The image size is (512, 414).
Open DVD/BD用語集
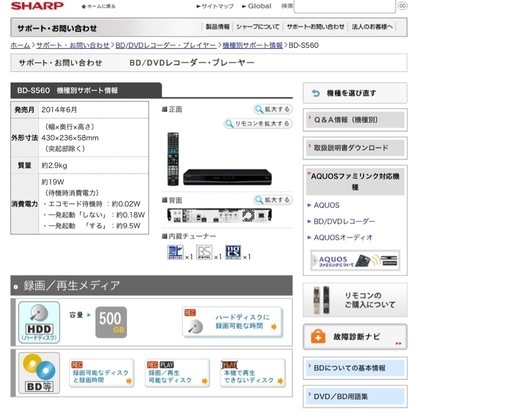click(x=355, y=396)
